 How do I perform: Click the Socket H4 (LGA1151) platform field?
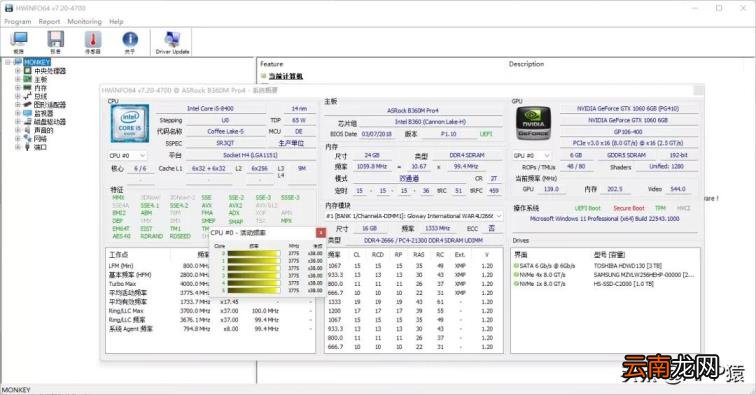250,155
